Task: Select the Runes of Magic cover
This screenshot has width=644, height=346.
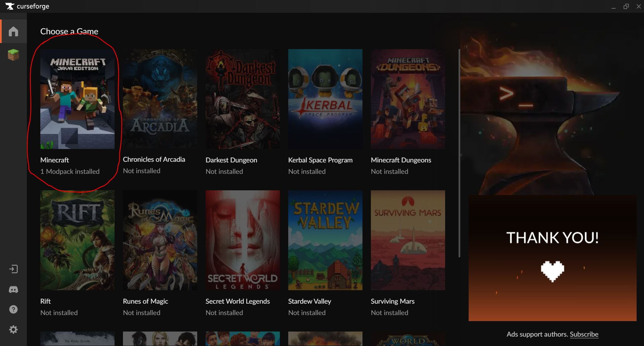Action: 160,240
